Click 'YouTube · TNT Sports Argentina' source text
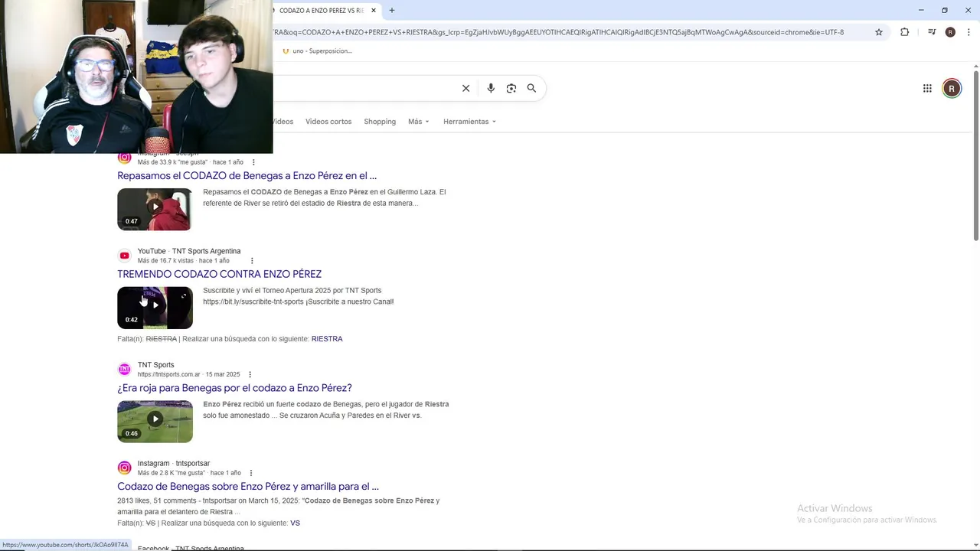This screenshot has width=980, height=551. pos(189,251)
